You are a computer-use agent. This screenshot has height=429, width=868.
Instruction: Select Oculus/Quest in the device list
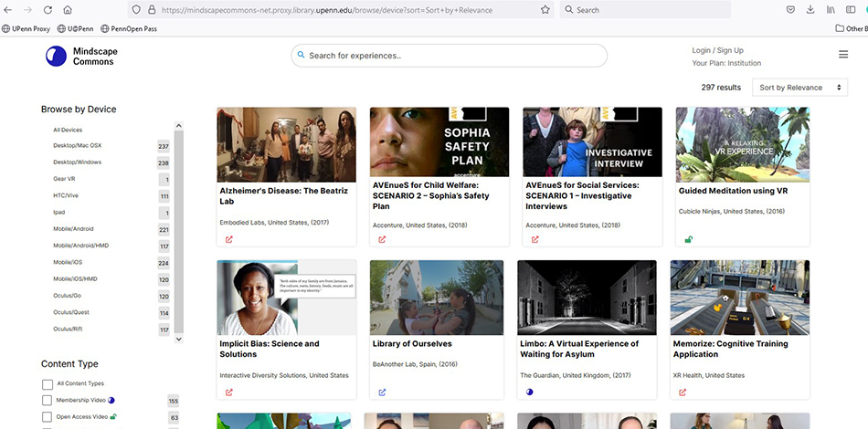point(71,312)
